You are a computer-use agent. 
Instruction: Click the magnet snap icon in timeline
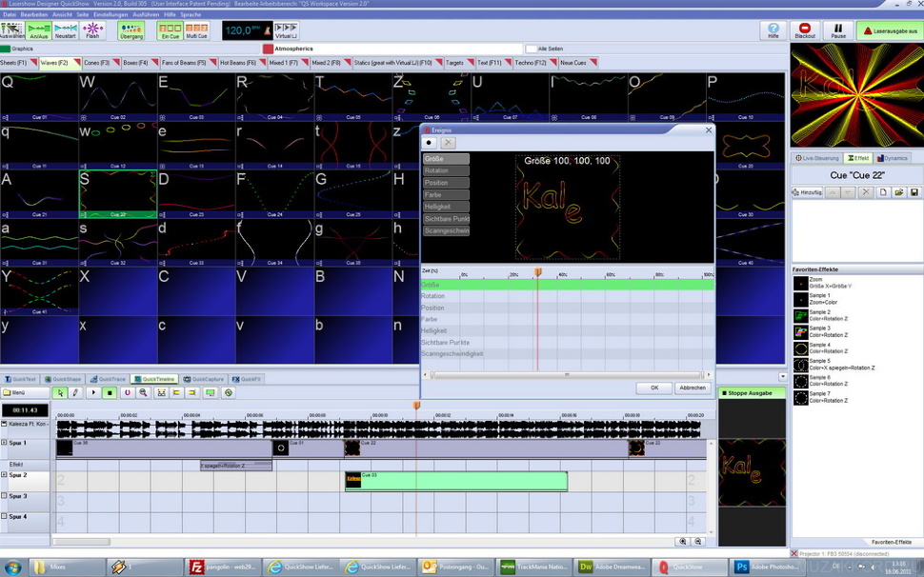click(127, 392)
